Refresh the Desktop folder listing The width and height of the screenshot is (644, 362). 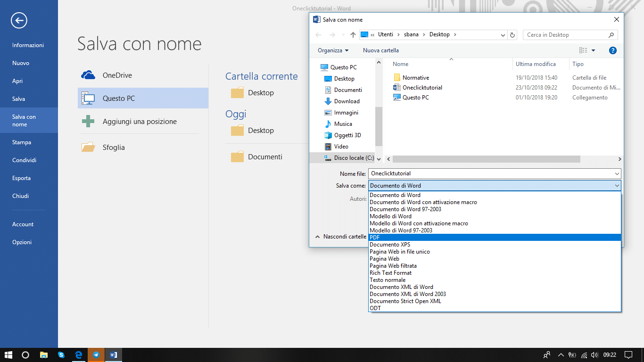point(513,35)
